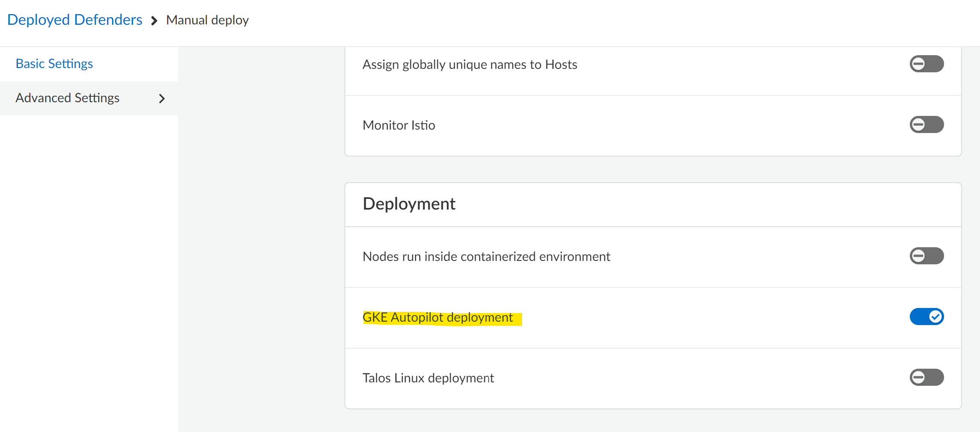This screenshot has height=432, width=980.
Task: Click the breadcrumb chevron after Deployed Defenders
Action: tap(154, 21)
